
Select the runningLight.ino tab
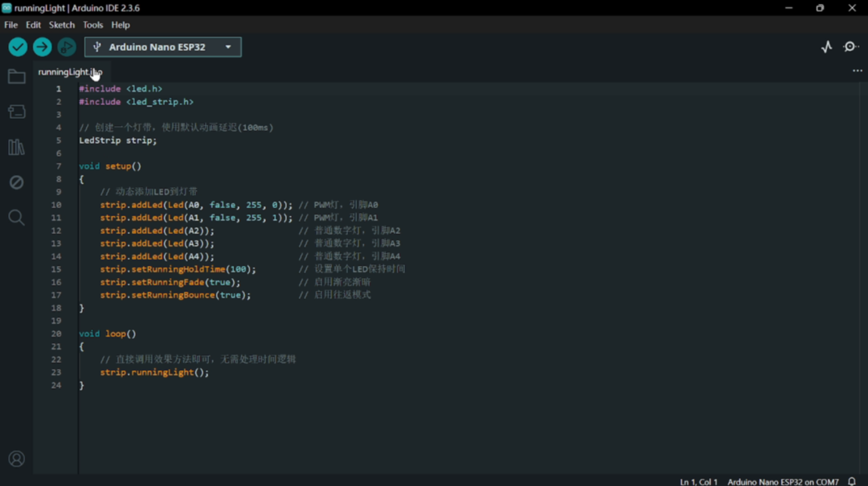click(x=69, y=72)
